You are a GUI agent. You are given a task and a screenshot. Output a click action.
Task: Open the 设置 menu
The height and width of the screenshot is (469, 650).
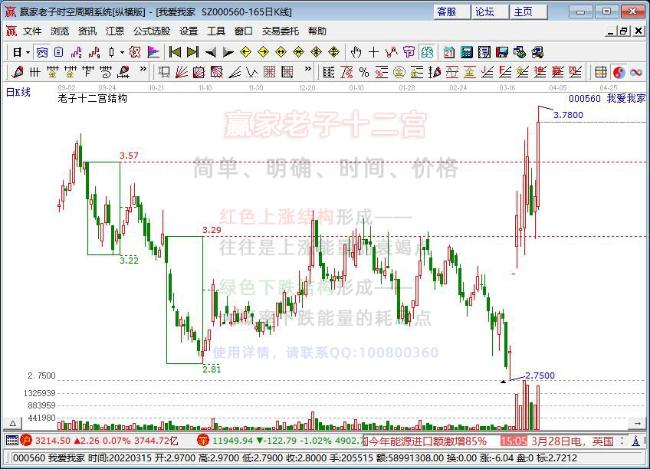click(189, 31)
